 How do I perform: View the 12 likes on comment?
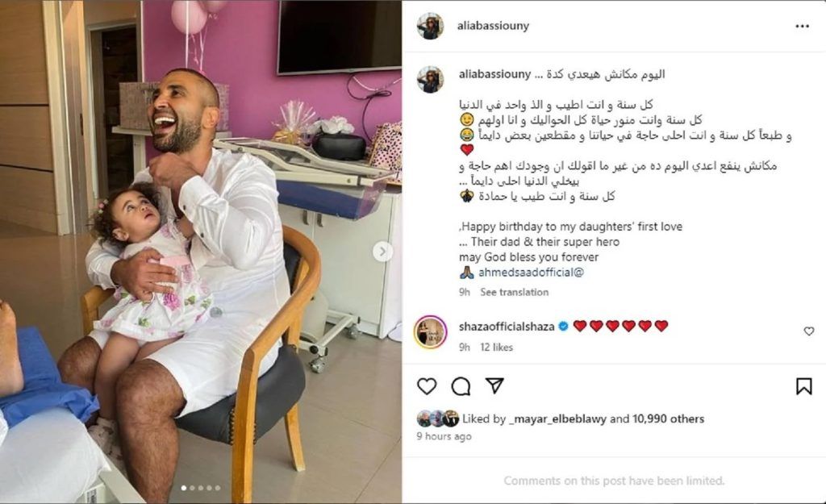coord(496,347)
